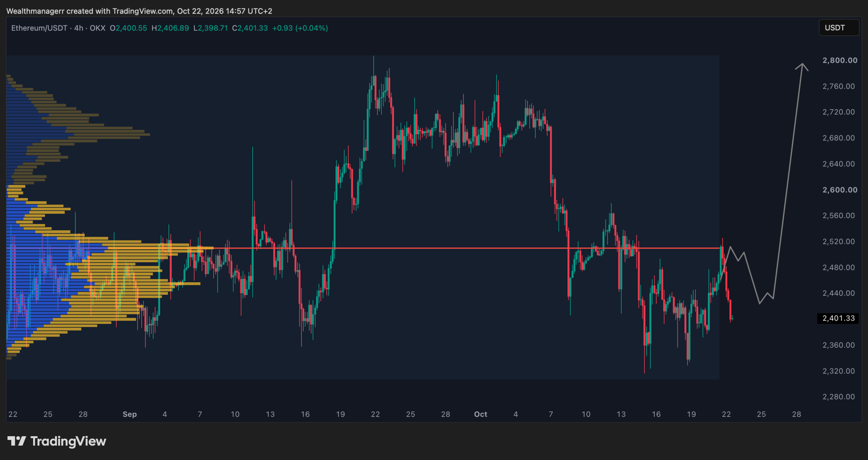Click the low price value L2,398.71

[x=211, y=28]
